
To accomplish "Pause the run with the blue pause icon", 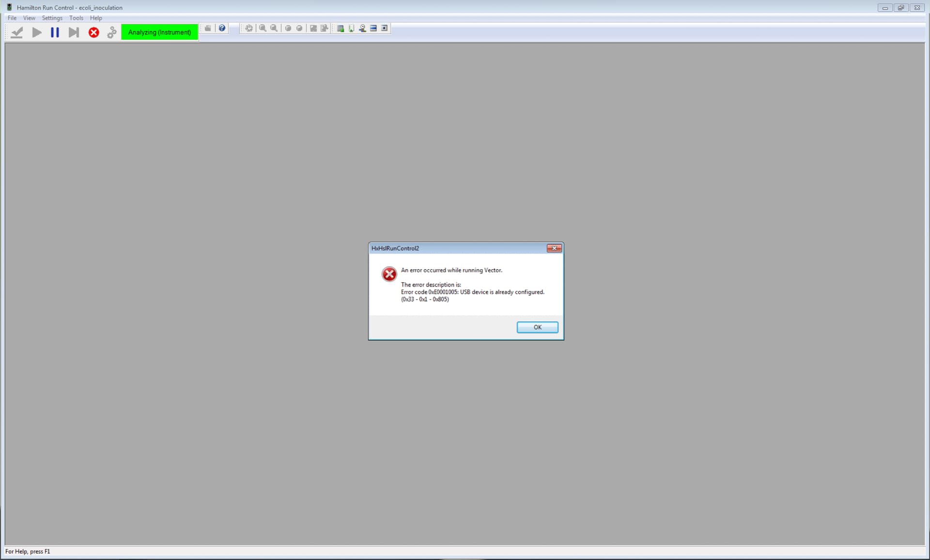I will [55, 32].
